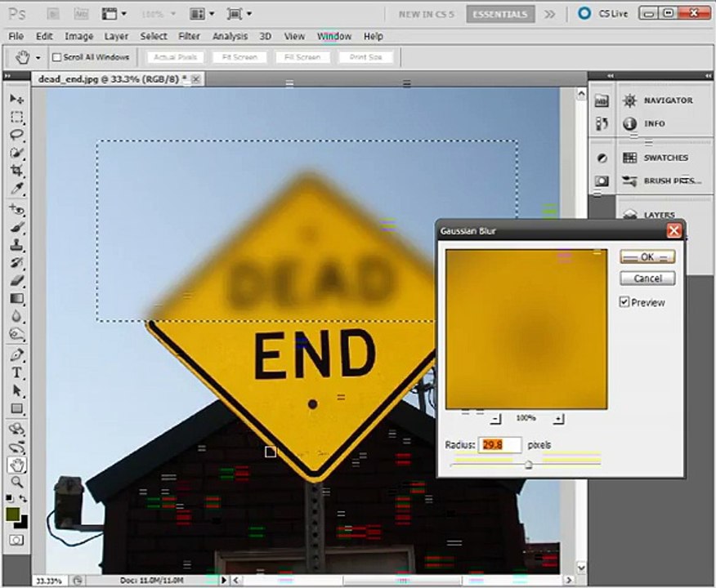Select the Path Selection tool
Viewport: 716px width, 588px height.
[x=17, y=390]
